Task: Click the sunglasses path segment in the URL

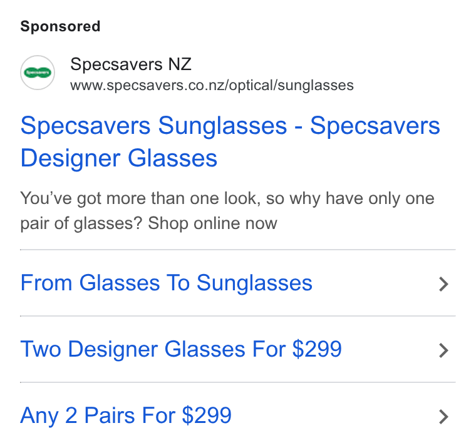Action: tap(316, 86)
